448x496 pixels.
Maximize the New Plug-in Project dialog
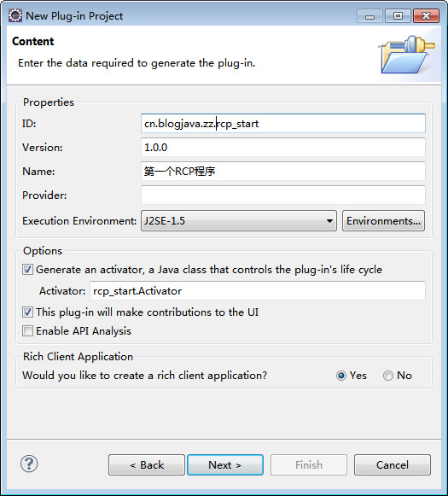398,16
